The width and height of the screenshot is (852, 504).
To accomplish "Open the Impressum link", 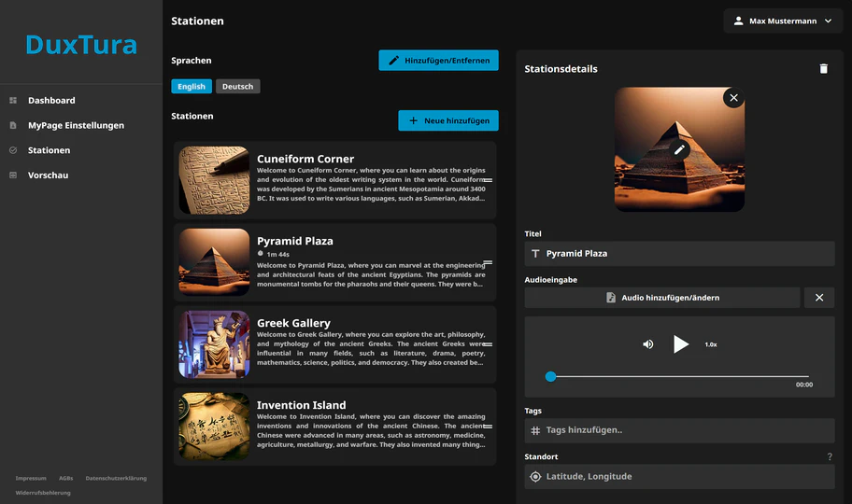I will 31,479.
